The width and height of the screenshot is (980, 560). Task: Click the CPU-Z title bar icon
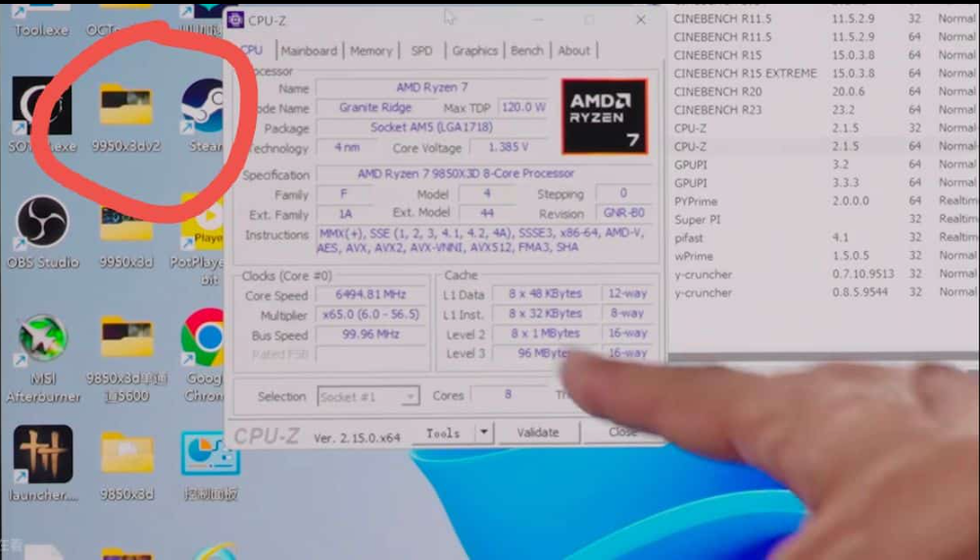point(241,20)
